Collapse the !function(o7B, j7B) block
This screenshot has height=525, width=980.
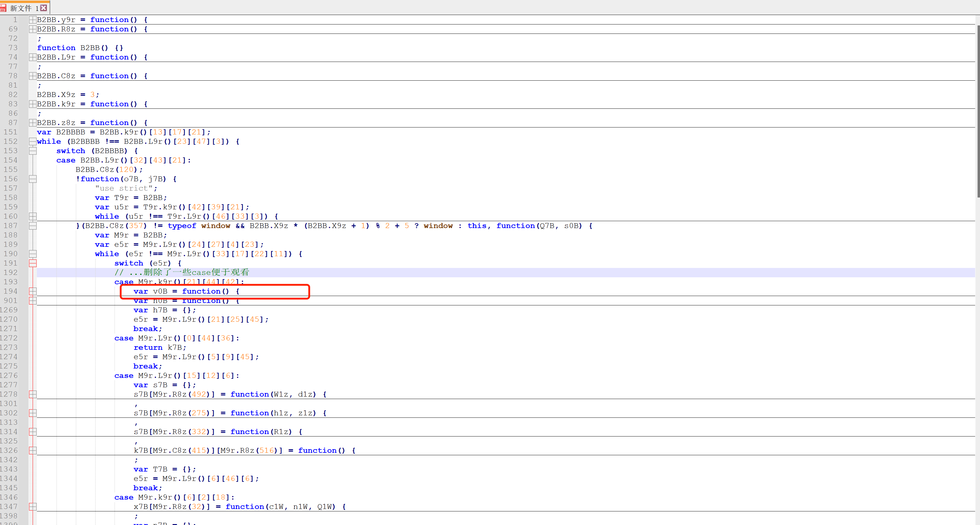pyautogui.click(x=33, y=179)
